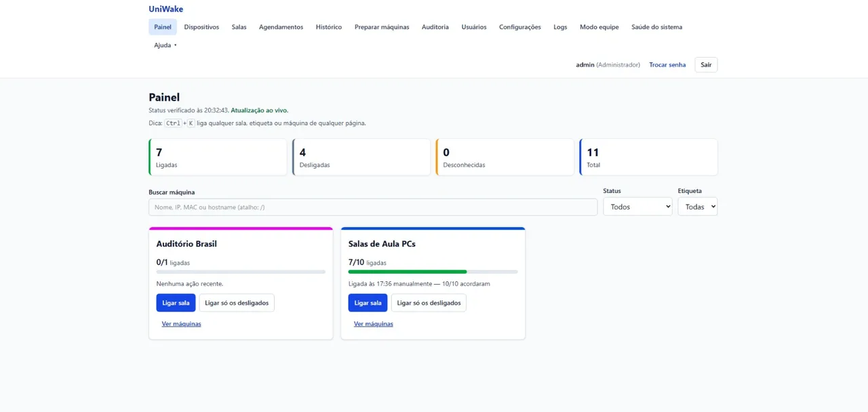Image resolution: width=868 pixels, height=412 pixels.
Task: Click the Desligadas count card
Action: tap(361, 157)
